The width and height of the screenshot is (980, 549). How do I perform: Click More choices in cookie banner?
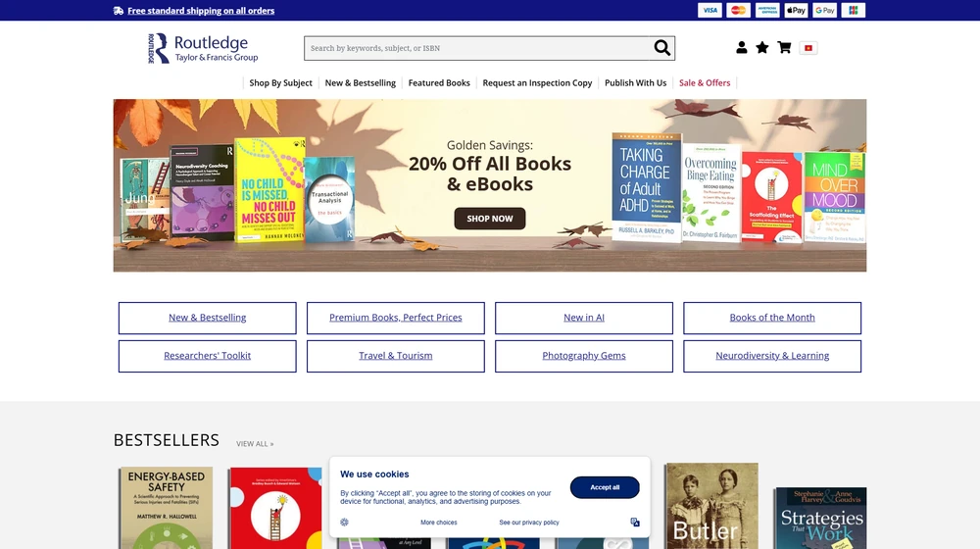click(439, 523)
